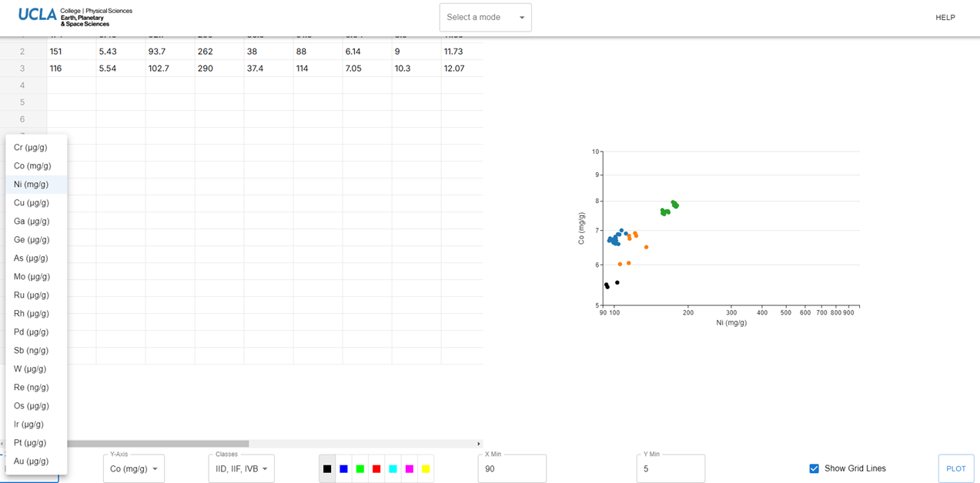
Task: Choose Sb (ng/g) from the list
Action: coord(36,351)
